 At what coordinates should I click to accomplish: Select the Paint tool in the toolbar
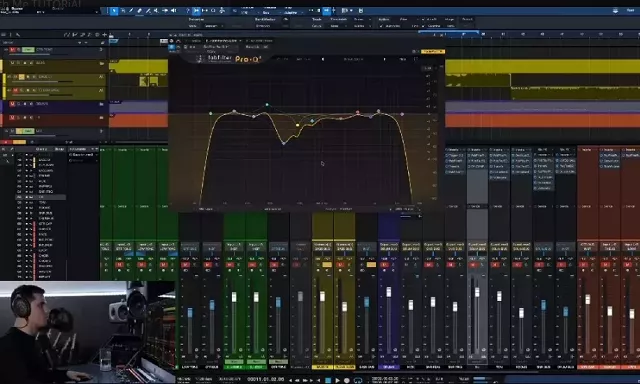148,11
